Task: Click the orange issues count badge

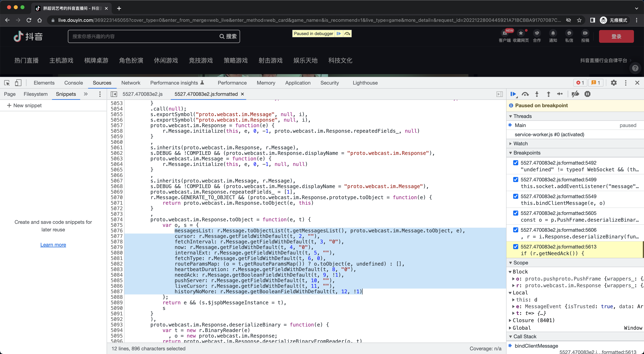Action: tap(596, 83)
